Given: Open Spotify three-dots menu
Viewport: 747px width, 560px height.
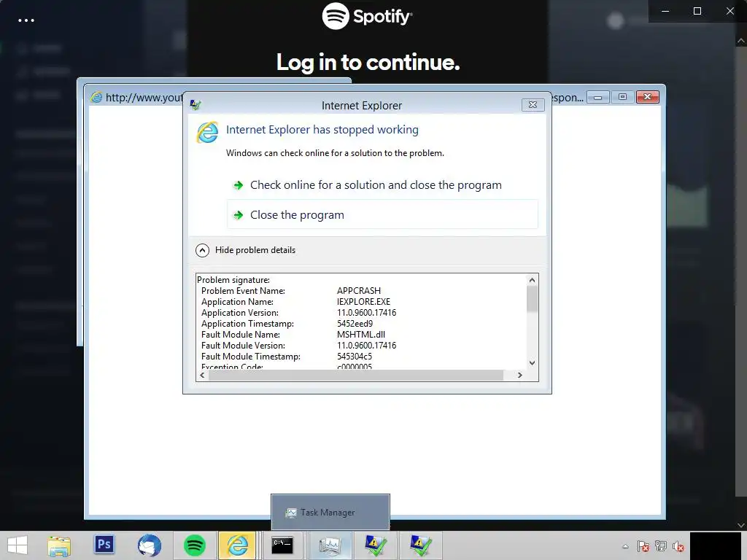Looking at the screenshot, I should coord(26,20).
